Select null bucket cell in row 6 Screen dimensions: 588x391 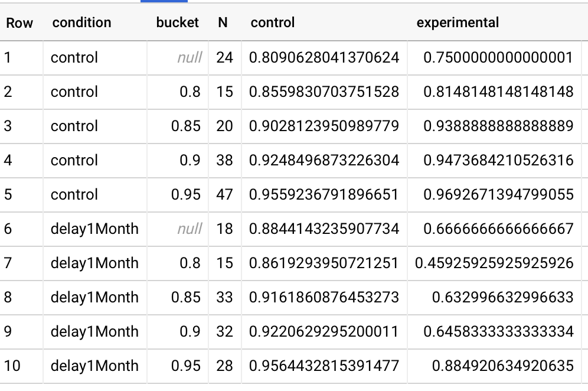click(189, 229)
